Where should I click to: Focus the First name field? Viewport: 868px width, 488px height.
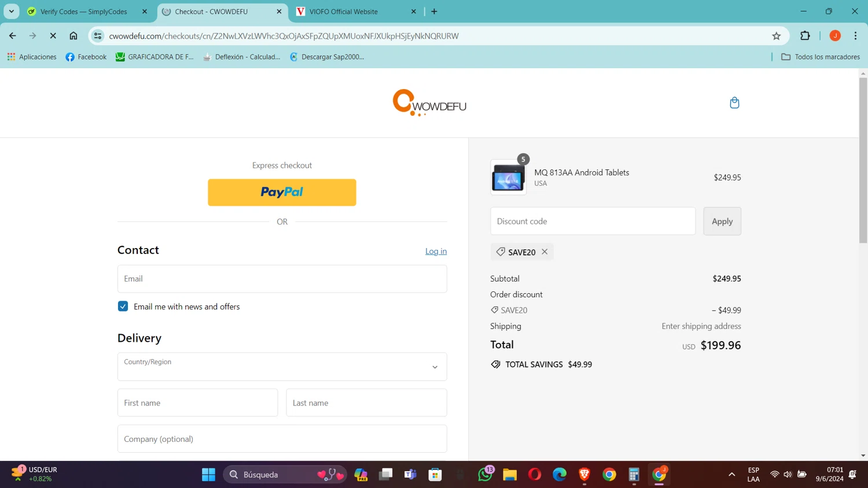pos(197,402)
